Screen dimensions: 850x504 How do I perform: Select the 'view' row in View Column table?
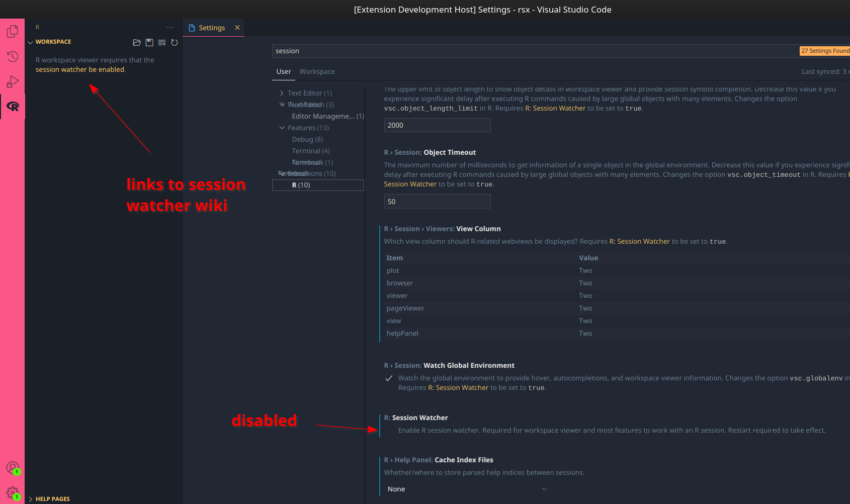pyautogui.click(x=617, y=321)
